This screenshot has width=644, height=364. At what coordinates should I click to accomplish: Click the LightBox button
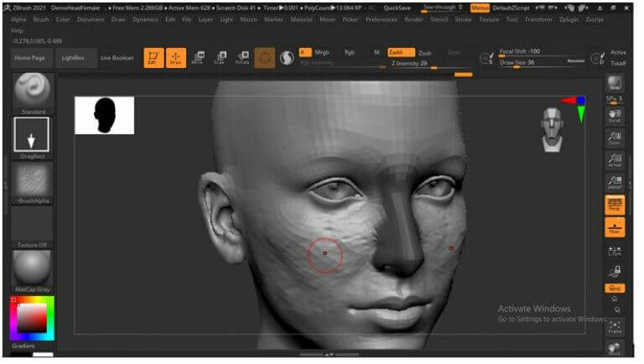pyautogui.click(x=73, y=58)
